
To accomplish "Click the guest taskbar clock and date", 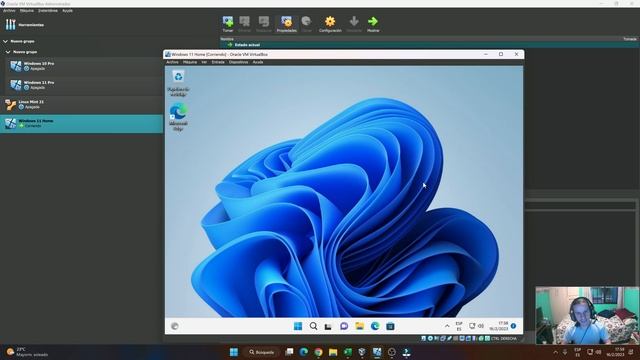I will pyautogui.click(x=499, y=326).
